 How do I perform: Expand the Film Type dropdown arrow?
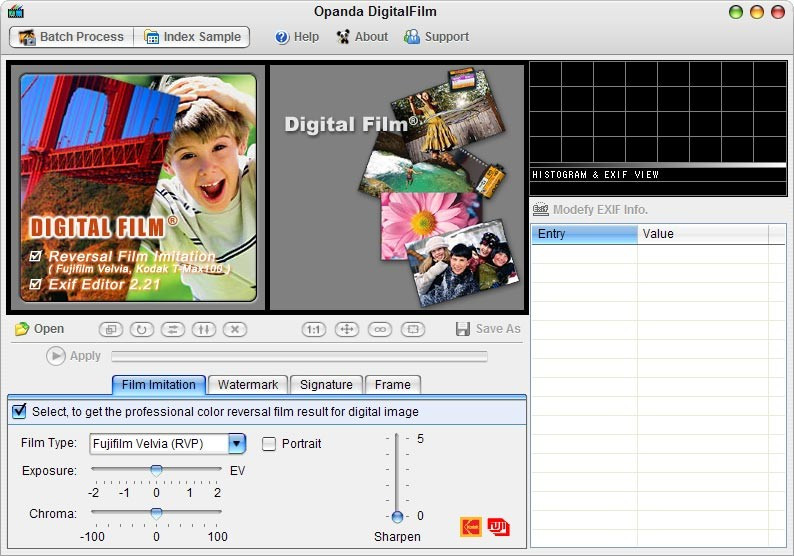(x=236, y=444)
